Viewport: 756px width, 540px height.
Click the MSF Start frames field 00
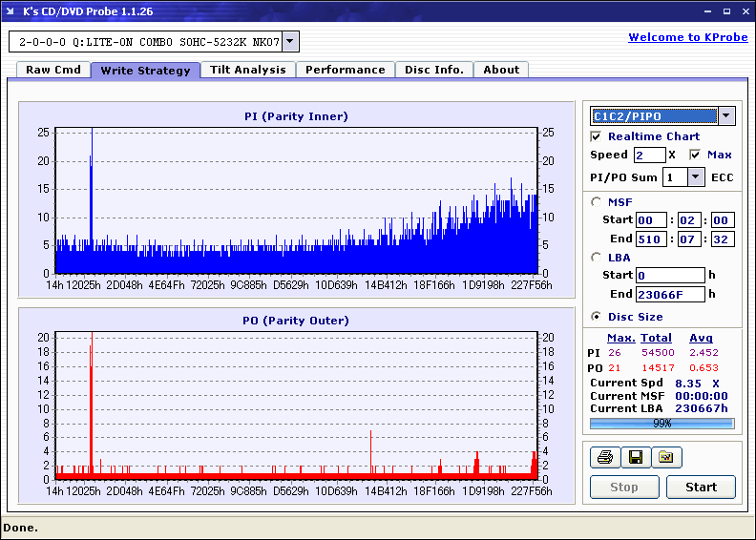723,220
